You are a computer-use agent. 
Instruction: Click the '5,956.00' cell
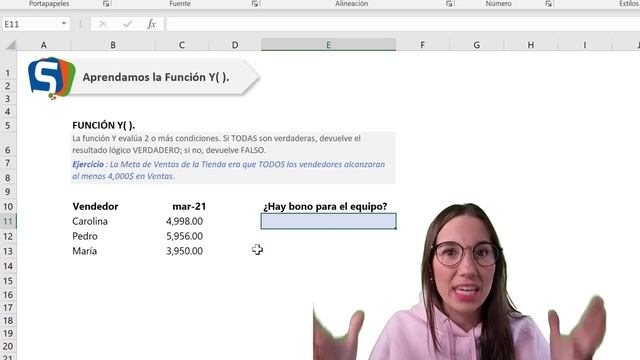pyautogui.click(x=184, y=236)
